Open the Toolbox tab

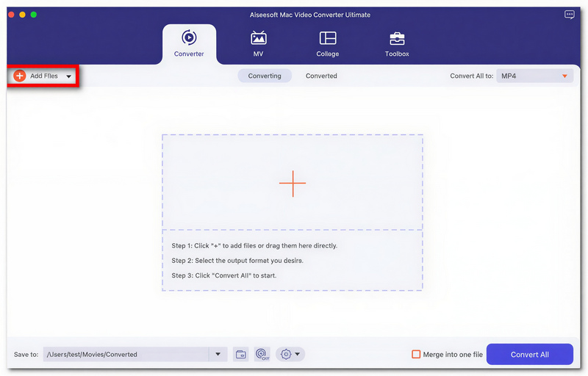tap(397, 44)
